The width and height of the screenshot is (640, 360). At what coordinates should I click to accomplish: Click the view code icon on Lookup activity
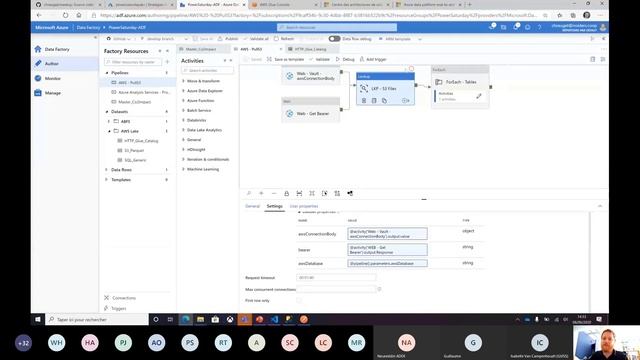point(374,100)
